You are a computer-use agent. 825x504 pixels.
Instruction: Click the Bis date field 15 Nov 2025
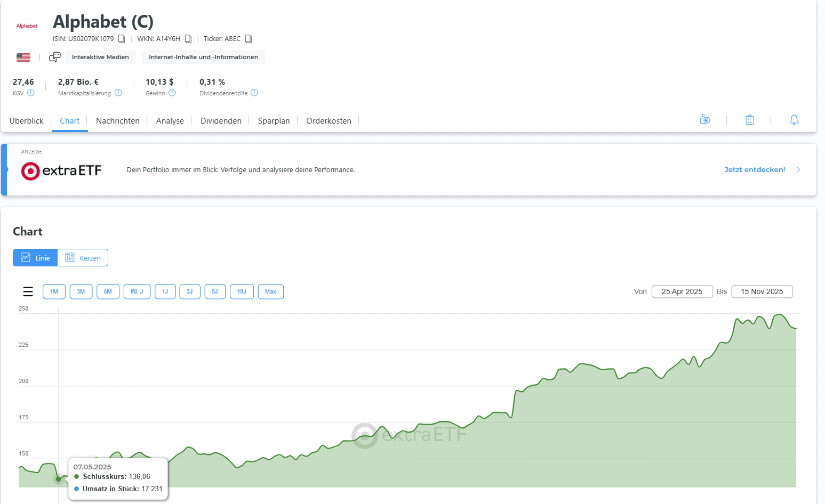click(x=762, y=291)
